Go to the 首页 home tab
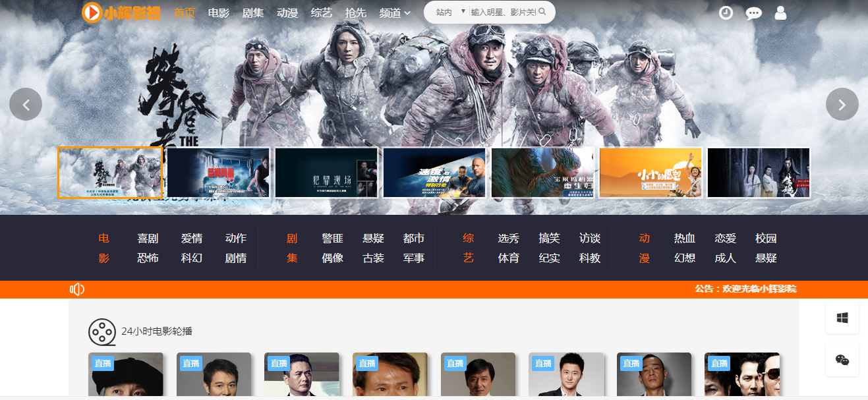Screen dimensions: 868x400 (x=185, y=13)
